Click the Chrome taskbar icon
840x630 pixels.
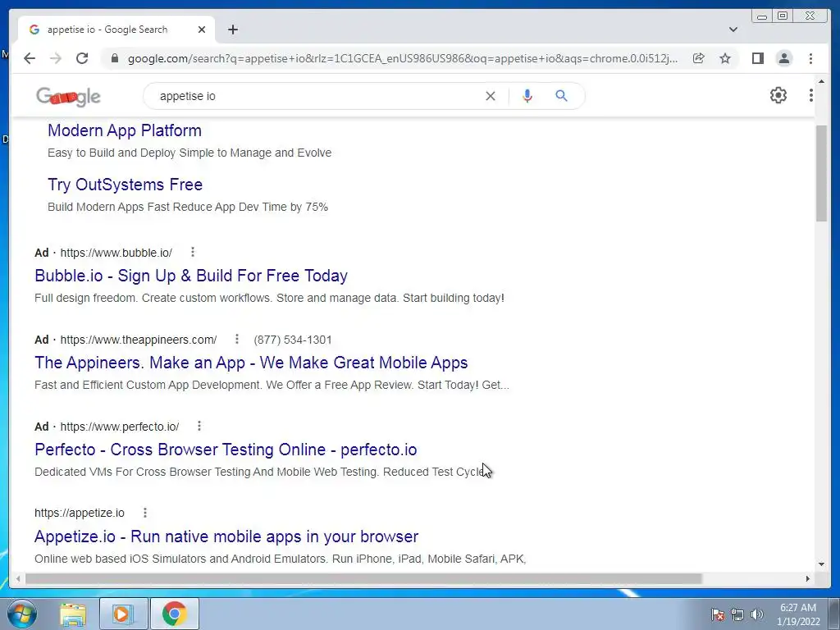coord(175,614)
